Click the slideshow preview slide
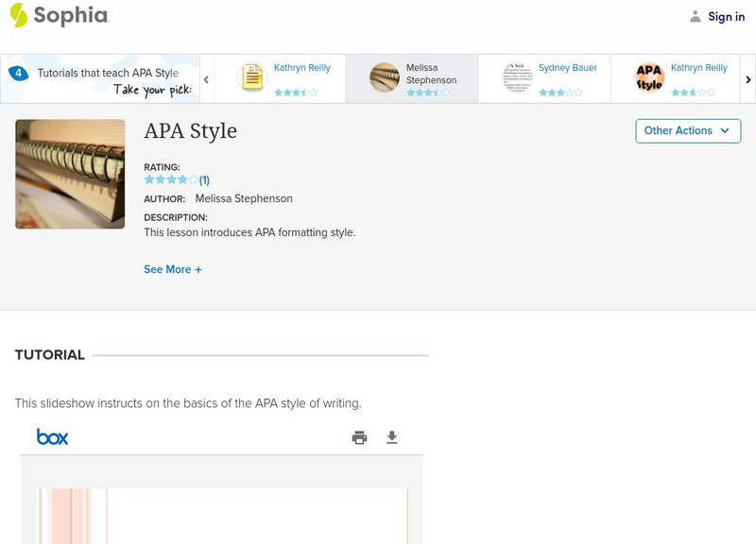This screenshot has width=756, height=544. click(223, 515)
